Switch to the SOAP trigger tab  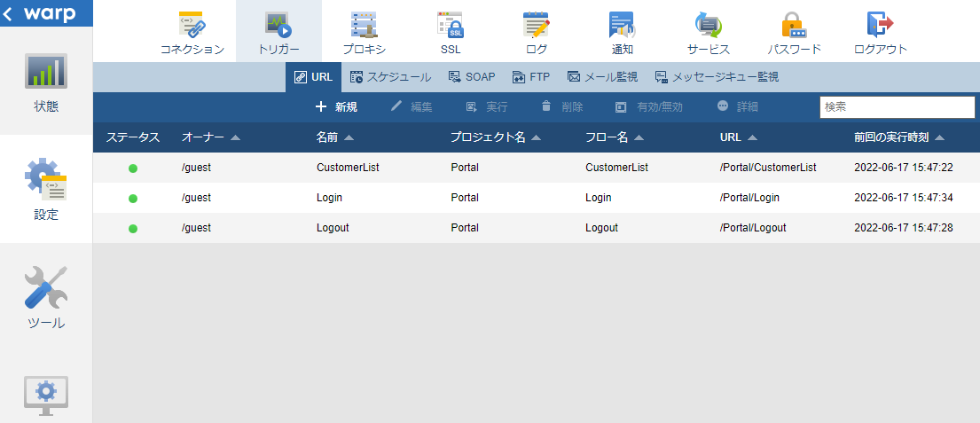(472, 77)
